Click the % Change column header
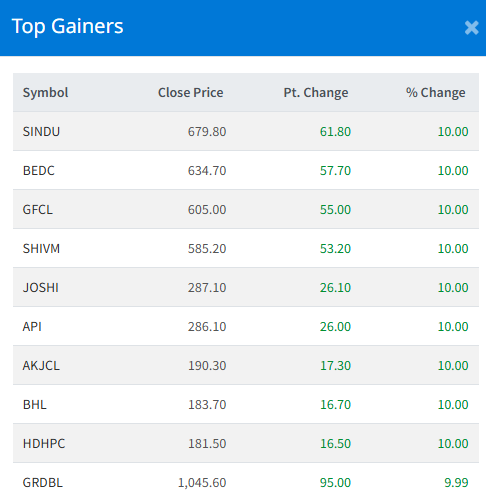This screenshot has height=495, width=486. point(435,92)
